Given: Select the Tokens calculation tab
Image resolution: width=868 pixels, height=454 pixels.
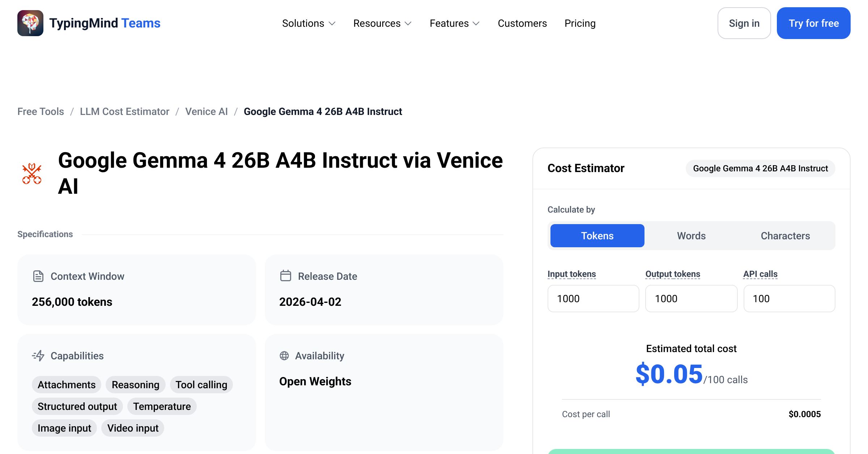Looking at the screenshot, I should pos(597,236).
